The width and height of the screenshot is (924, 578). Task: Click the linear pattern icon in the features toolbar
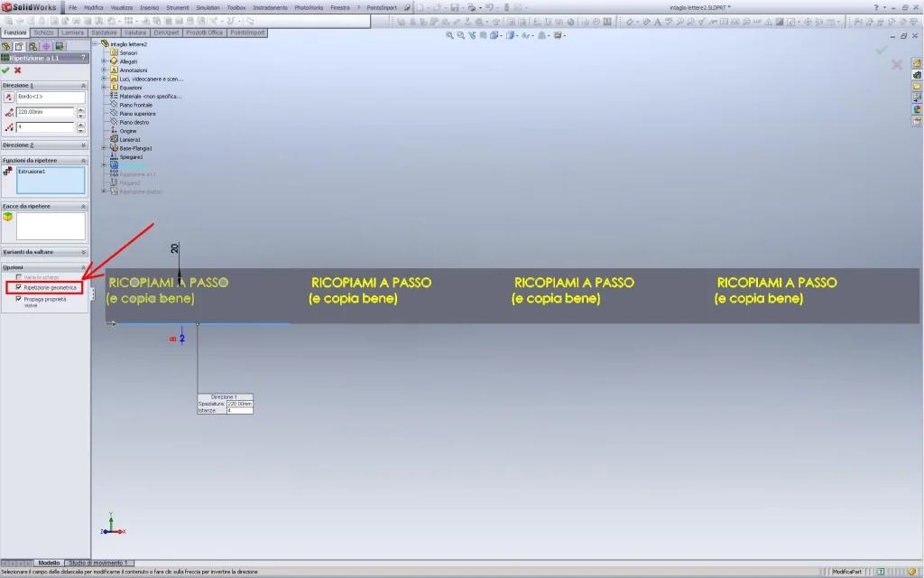pos(128,22)
